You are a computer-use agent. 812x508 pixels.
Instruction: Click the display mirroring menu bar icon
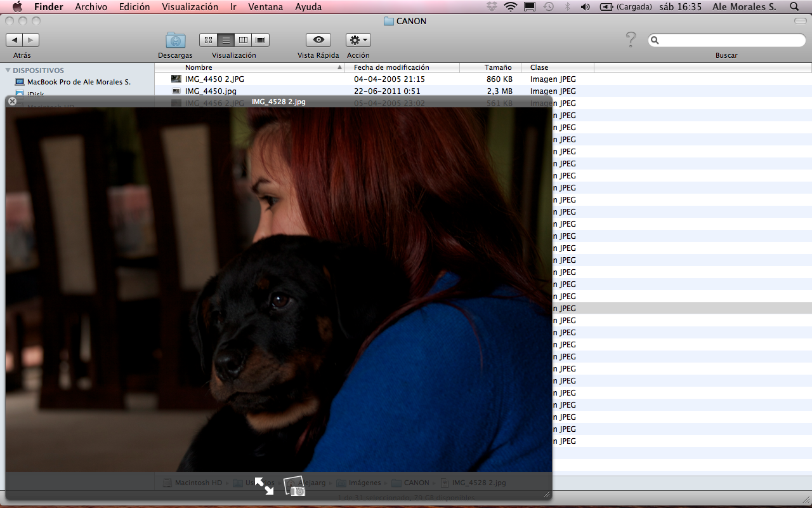click(530, 7)
